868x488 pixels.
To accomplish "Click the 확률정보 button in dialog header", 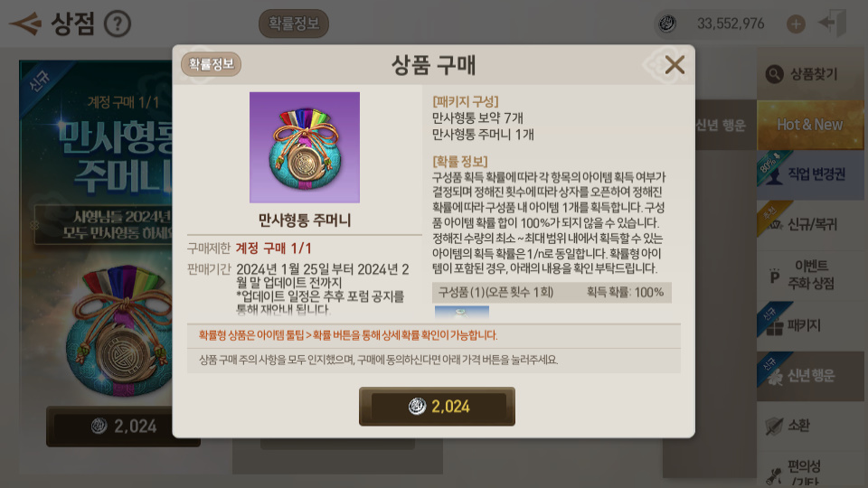I will 211,64.
